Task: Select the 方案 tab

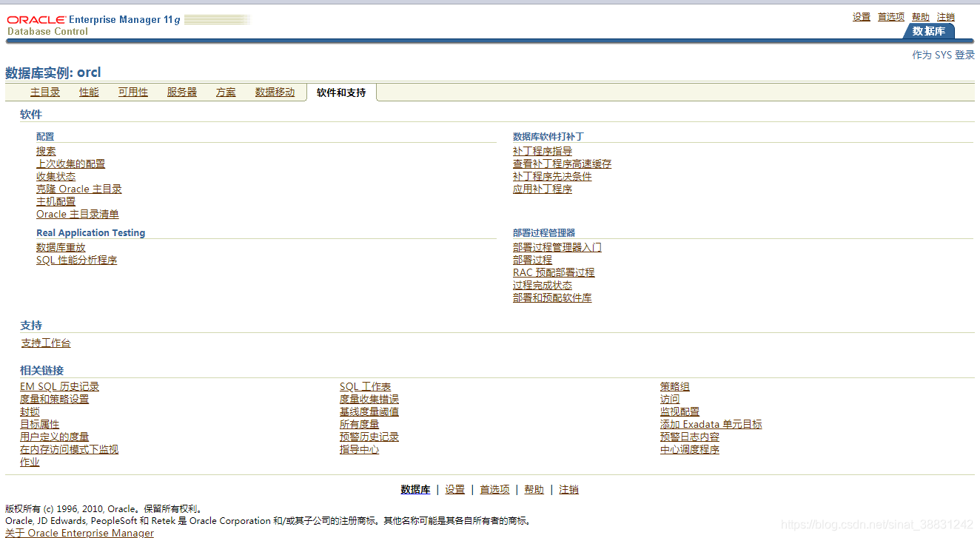Action: pos(226,93)
